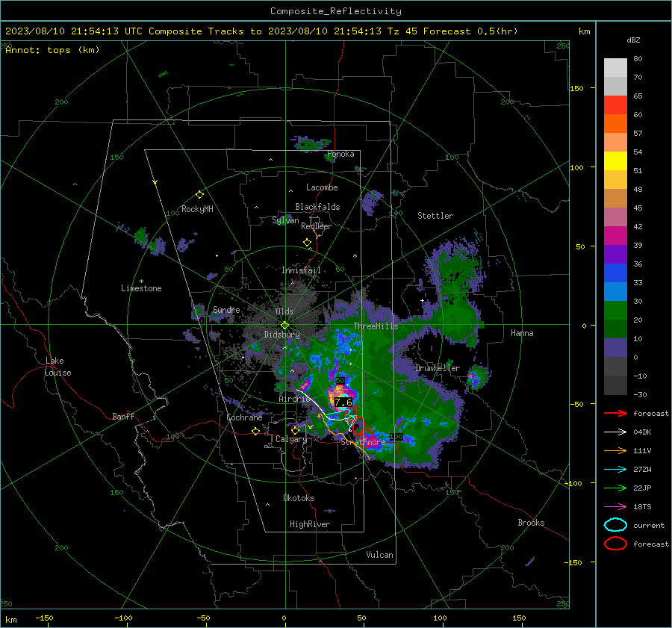672x628 pixels.
Task: Select the orange 111V track arrow
Action: tap(615, 450)
